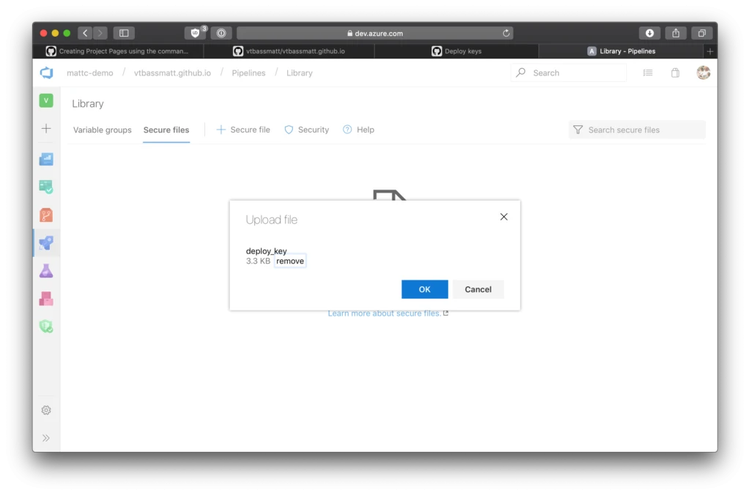Open 'Learn more about secure files' link
The height and width of the screenshot is (495, 750).
coord(387,313)
